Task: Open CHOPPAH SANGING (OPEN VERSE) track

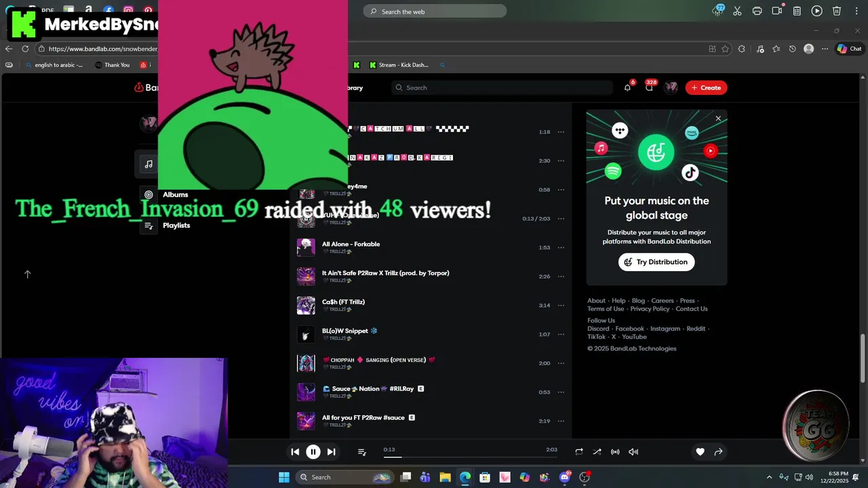Action: (x=378, y=360)
